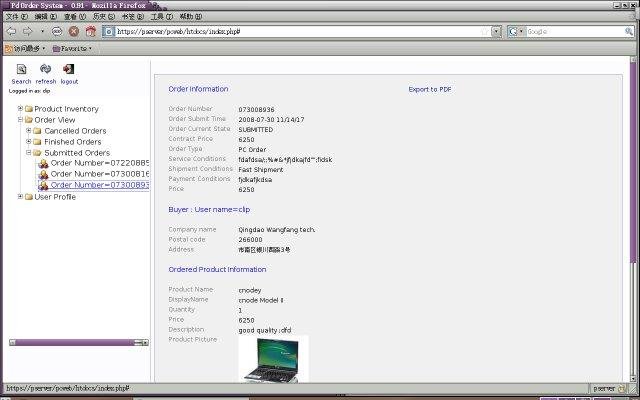Click the Product Inventory tree label
The image size is (640, 400).
point(67,109)
